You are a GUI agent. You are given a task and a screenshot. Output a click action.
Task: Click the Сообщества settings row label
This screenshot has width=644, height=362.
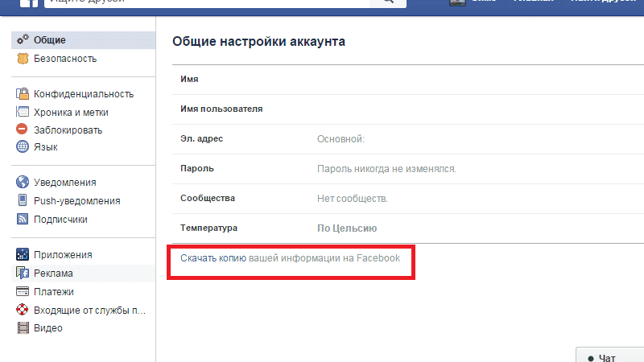click(208, 198)
